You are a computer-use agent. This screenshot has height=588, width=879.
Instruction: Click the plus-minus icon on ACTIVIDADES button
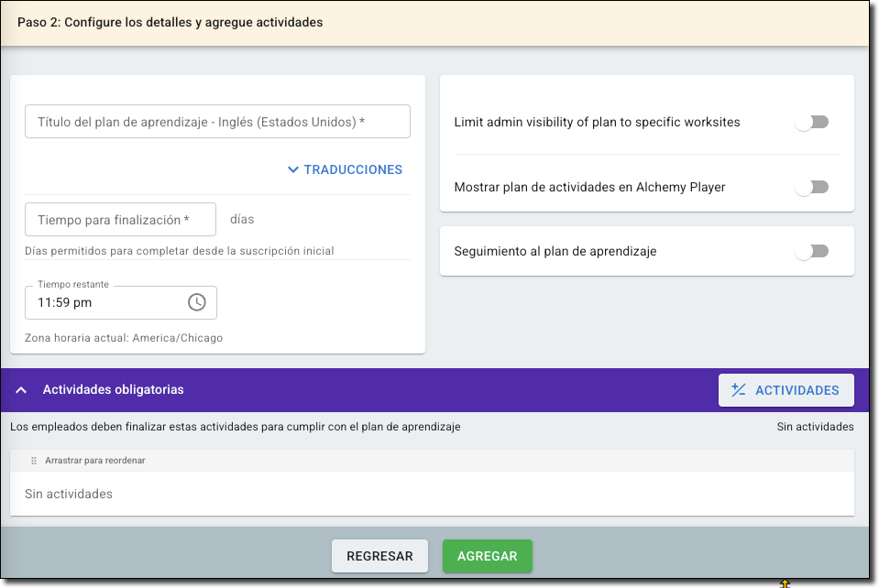click(x=739, y=390)
